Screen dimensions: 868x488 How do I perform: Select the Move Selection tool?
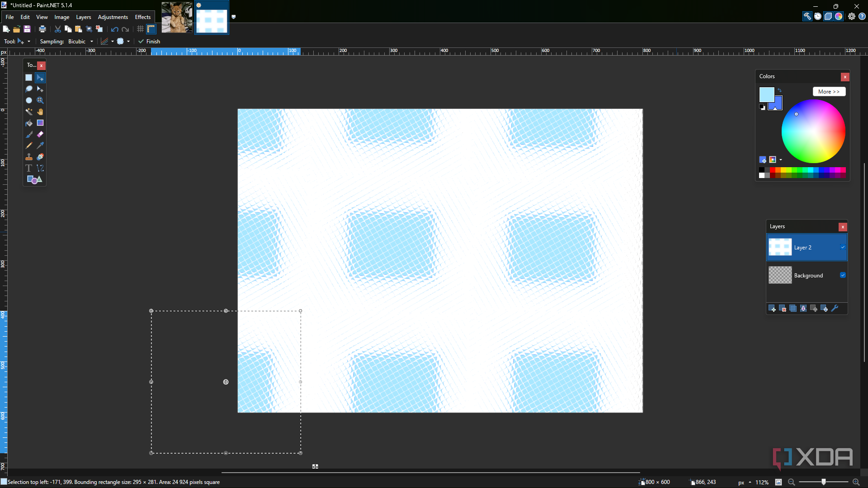pos(40,89)
